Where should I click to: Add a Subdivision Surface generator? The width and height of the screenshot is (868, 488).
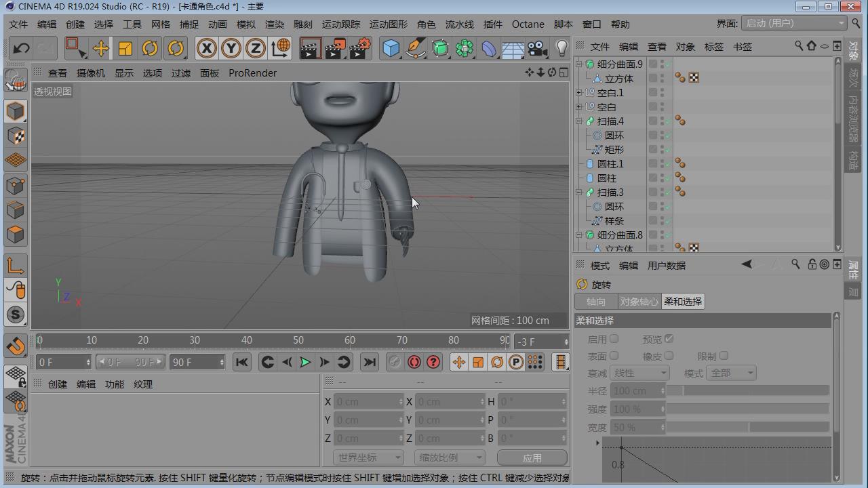point(440,48)
